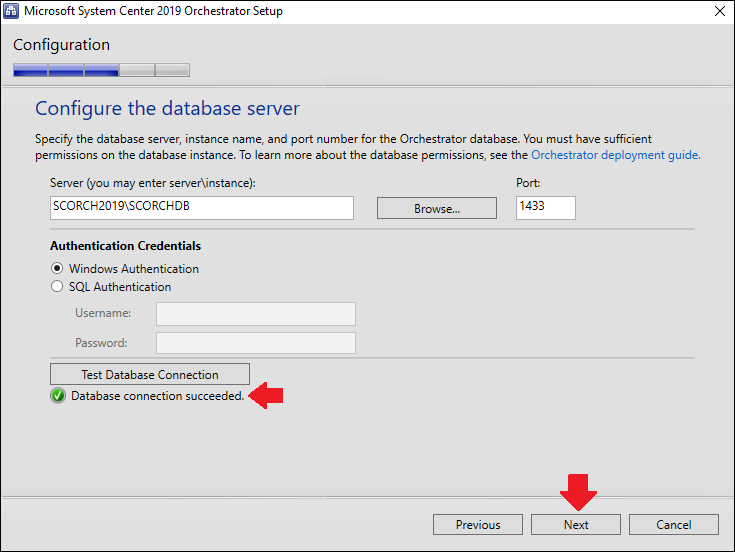Click the green success checkmark icon
The width and height of the screenshot is (735, 552).
tap(58, 396)
